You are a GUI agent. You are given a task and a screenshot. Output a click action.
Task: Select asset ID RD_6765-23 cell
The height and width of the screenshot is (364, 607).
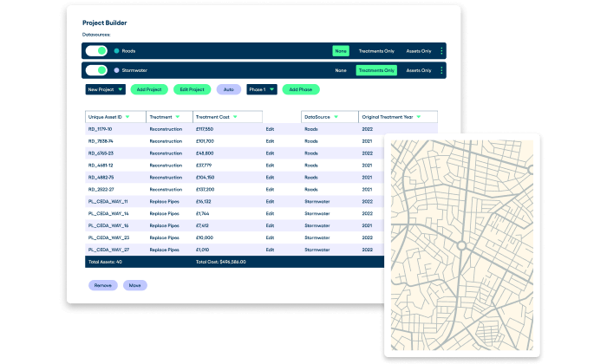click(x=101, y=153)
